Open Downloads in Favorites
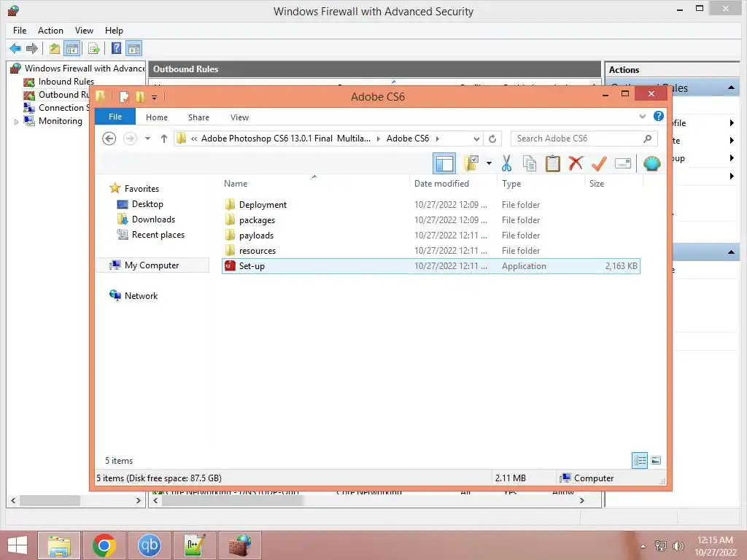The height and width of the screenshot is (560, 747). 147,219
